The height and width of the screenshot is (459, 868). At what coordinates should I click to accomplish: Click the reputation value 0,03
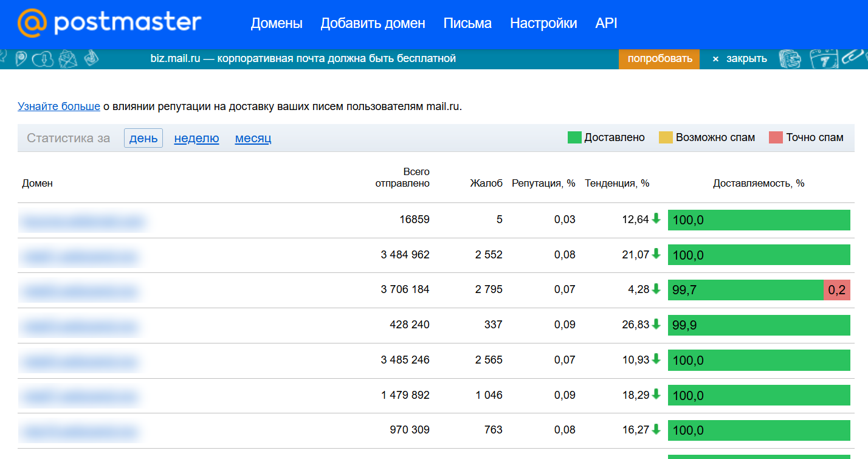tap(565, 219)
